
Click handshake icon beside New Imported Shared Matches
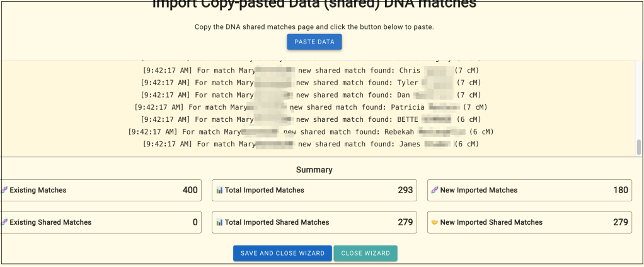(434, 222)
